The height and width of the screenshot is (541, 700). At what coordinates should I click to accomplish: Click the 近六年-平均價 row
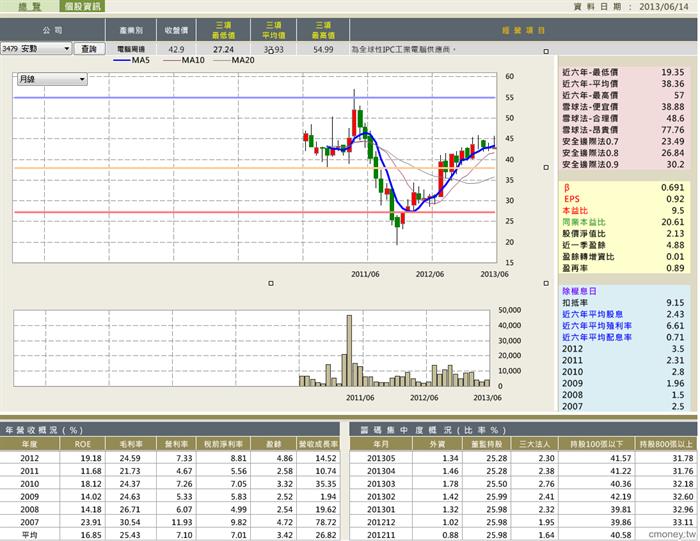[623, 83]
